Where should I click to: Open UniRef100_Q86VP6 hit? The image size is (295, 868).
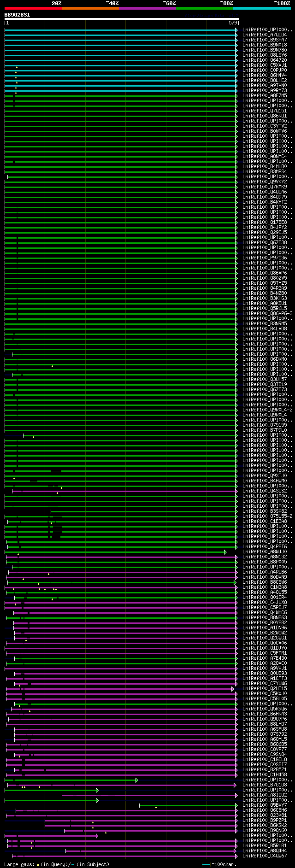[265, 273]
